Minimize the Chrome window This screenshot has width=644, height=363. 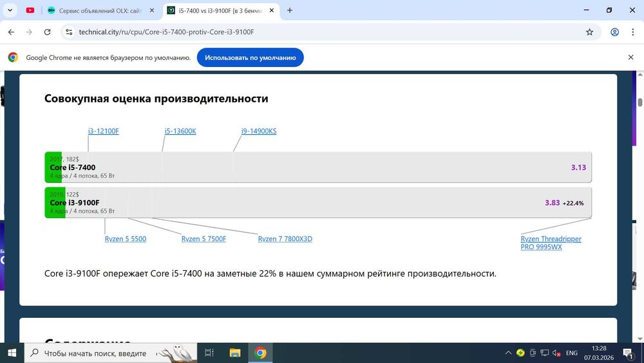pyautogui.click(x=587, y=10)
